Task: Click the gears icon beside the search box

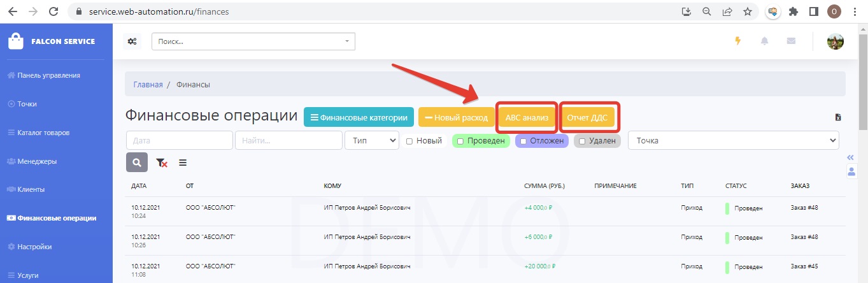Action: click(x=132, y=41)
